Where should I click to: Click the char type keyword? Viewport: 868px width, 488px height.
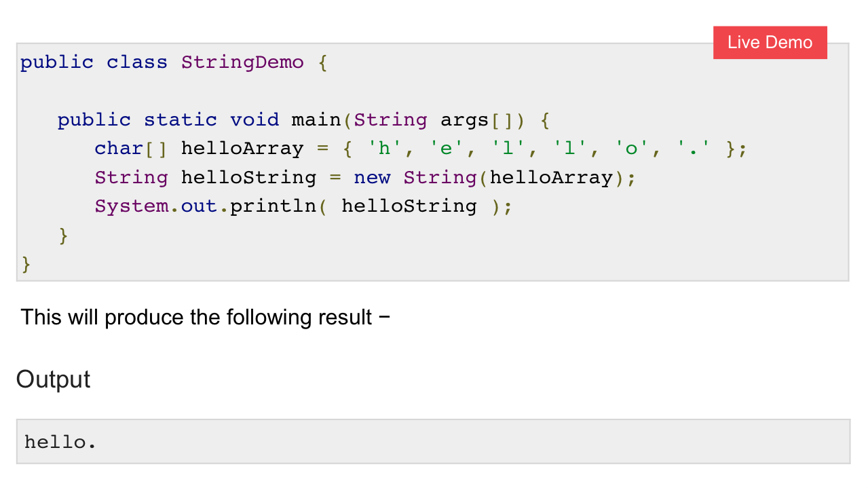tap(119, 149)
